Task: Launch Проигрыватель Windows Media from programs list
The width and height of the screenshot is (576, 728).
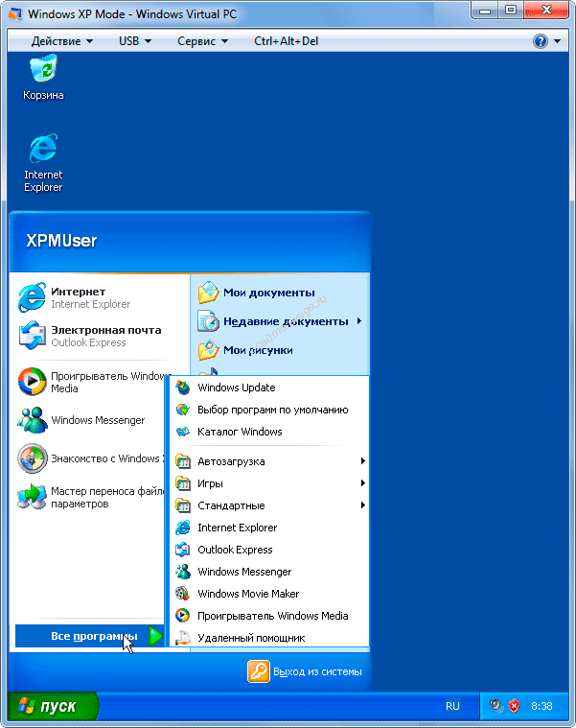Action: pyautogui.click(x=272, y=616)
